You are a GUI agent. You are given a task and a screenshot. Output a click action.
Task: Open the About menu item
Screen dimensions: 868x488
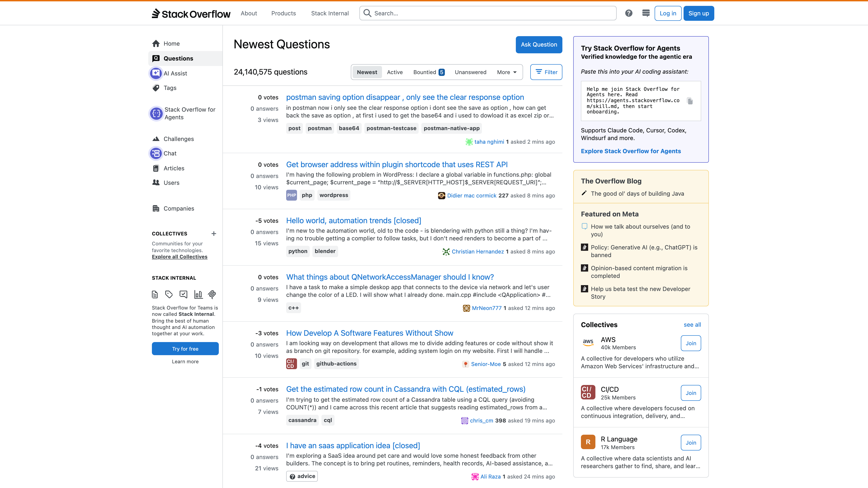click(x=249, y=13)
